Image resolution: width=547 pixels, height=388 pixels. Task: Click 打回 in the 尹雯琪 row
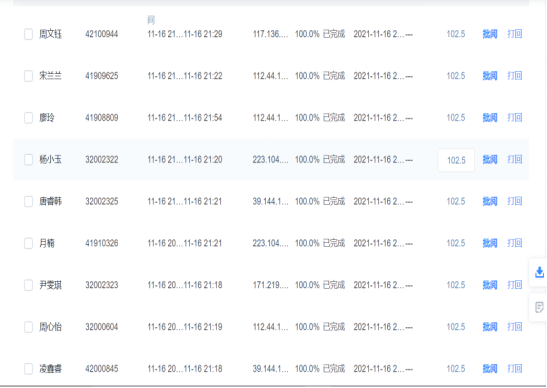[515, 285]
